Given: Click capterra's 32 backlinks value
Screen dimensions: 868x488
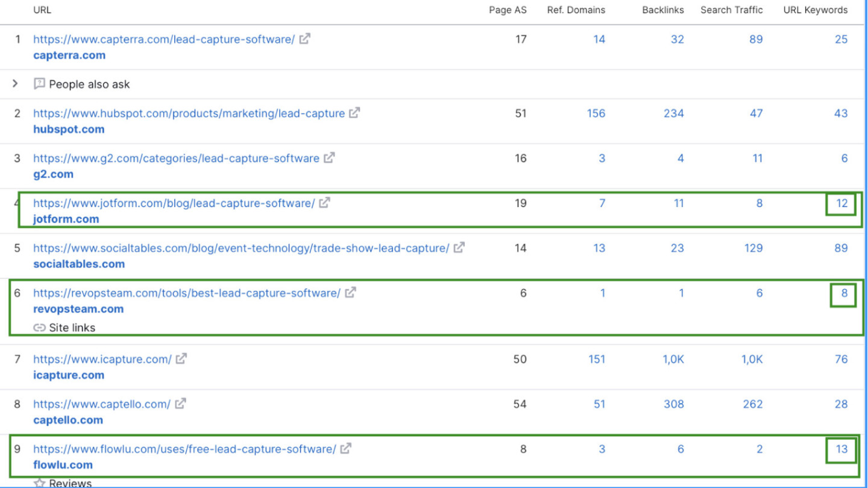Looking at the screenshot, I should point(678,39).
